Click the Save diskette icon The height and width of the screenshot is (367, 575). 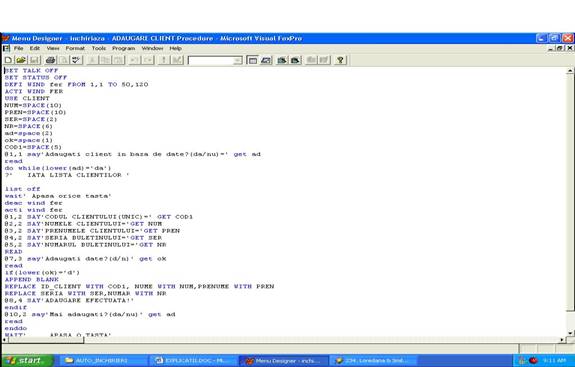tap(34, 60)
